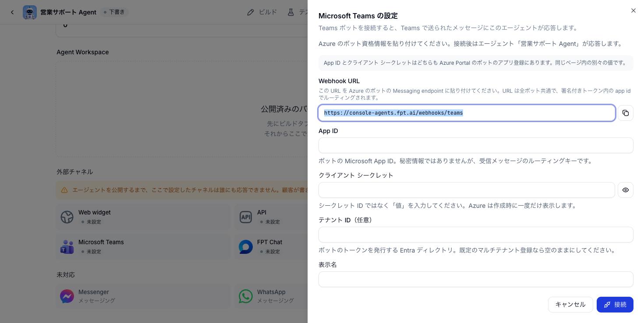The width and height of the screenshot is (644, 323).
Task: Click the キャンセル button
Action: coord(570,305)
